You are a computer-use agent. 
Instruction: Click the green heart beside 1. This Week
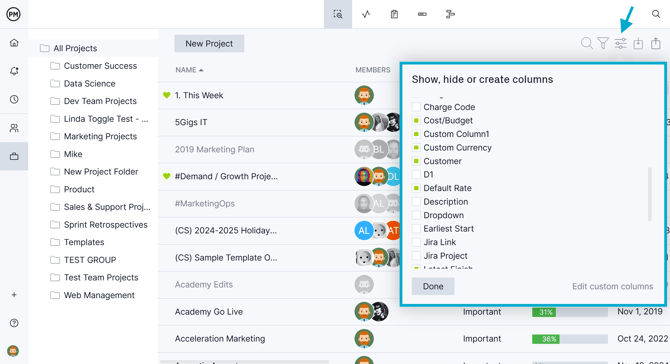tap(167, 95)
